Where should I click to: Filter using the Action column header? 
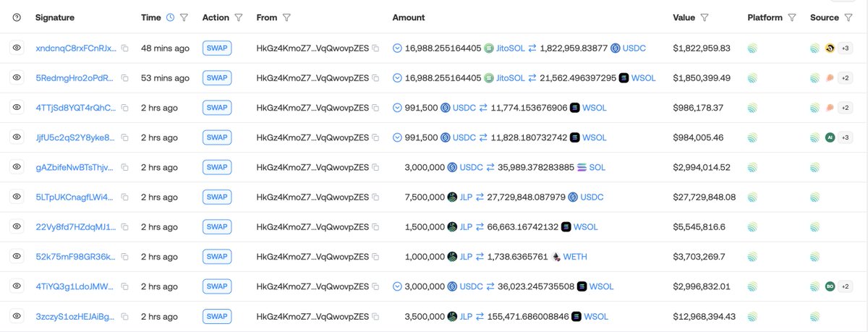[239, 17]
